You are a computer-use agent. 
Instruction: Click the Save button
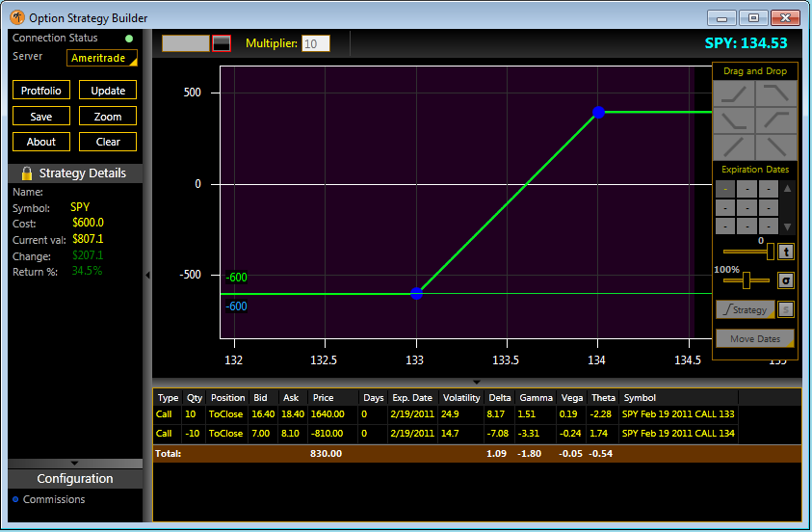coord(41,116)
